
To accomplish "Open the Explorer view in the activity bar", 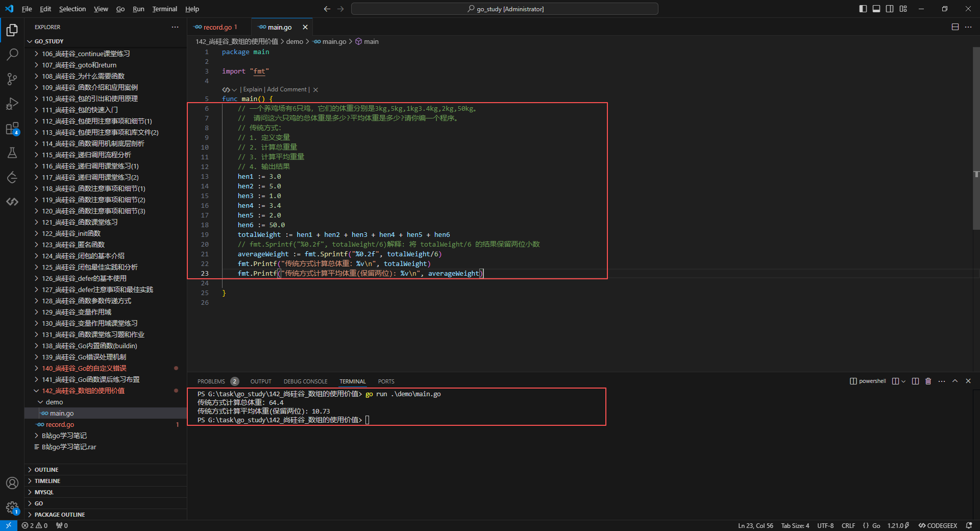I will coord(12,30).
